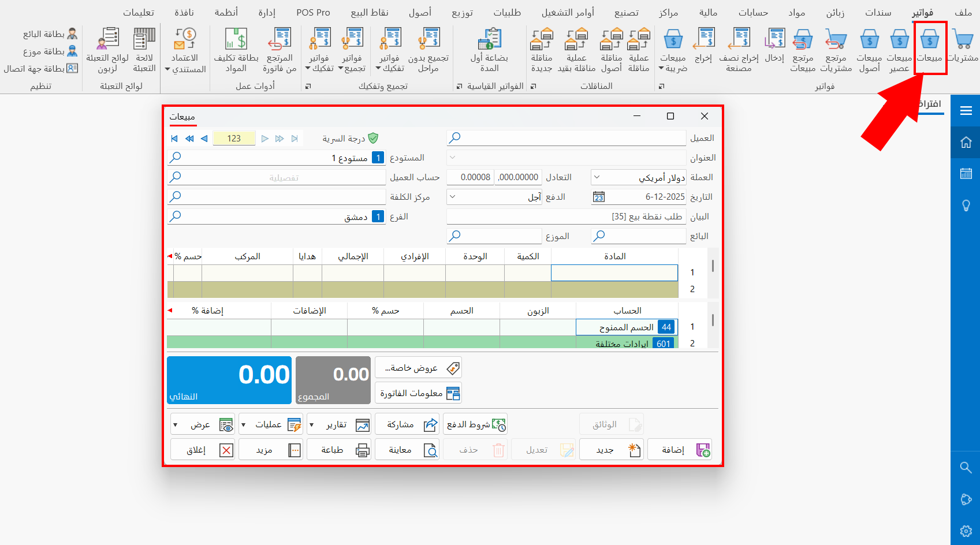Open إخراج نصف مصنعة icon

(739, 51)
